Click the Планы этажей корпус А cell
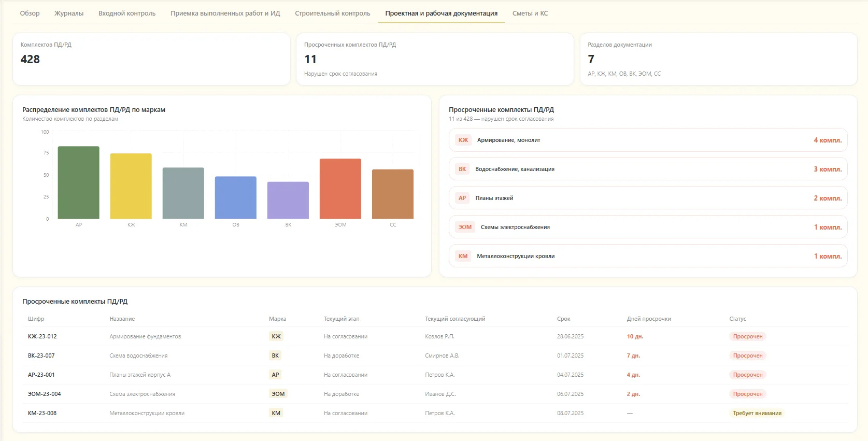This screenshot has width=868, height=441. 140,375
